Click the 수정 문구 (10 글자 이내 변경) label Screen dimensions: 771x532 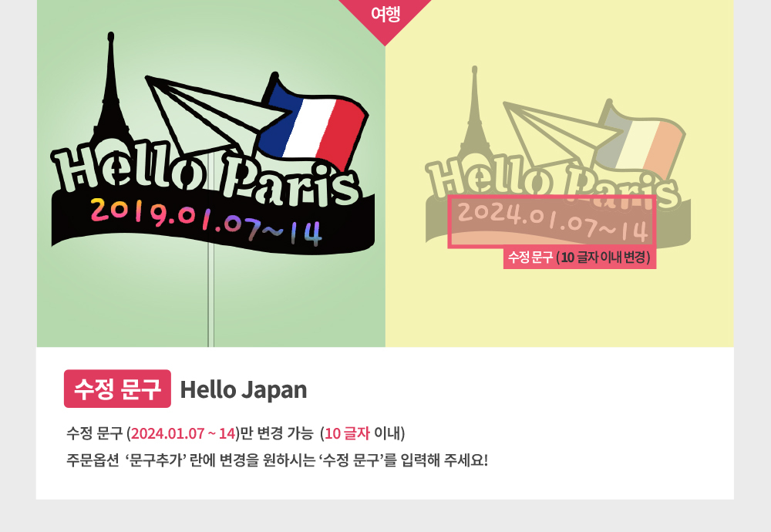point(579,258)
